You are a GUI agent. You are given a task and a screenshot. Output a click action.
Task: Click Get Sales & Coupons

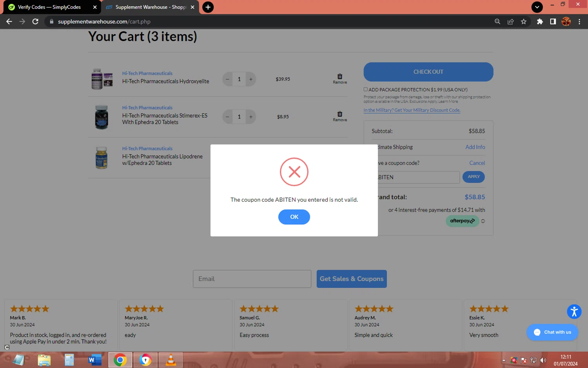[352, 279]
